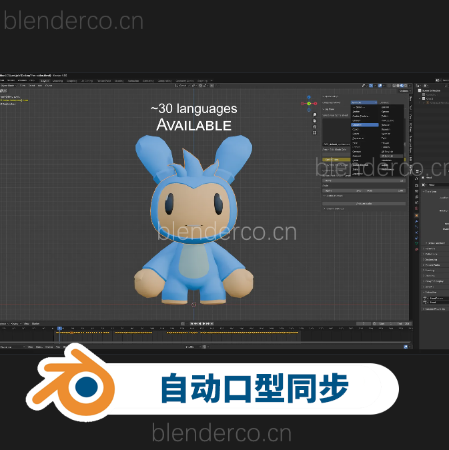Click the yellow highlighted button in the sidebar panel
Image resolution: width=449 pixels, height=450 pixels.
[336, 160]
